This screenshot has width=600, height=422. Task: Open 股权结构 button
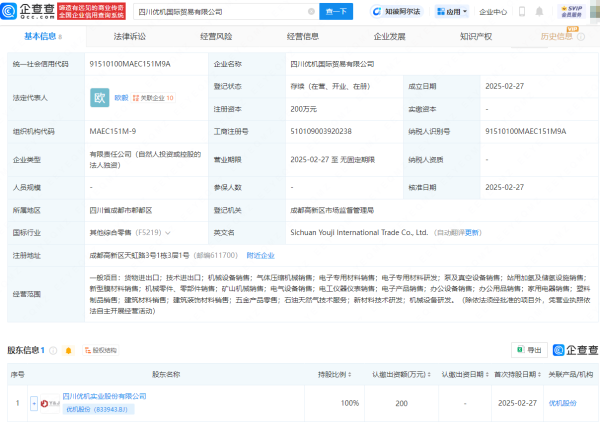click(101, 350)
